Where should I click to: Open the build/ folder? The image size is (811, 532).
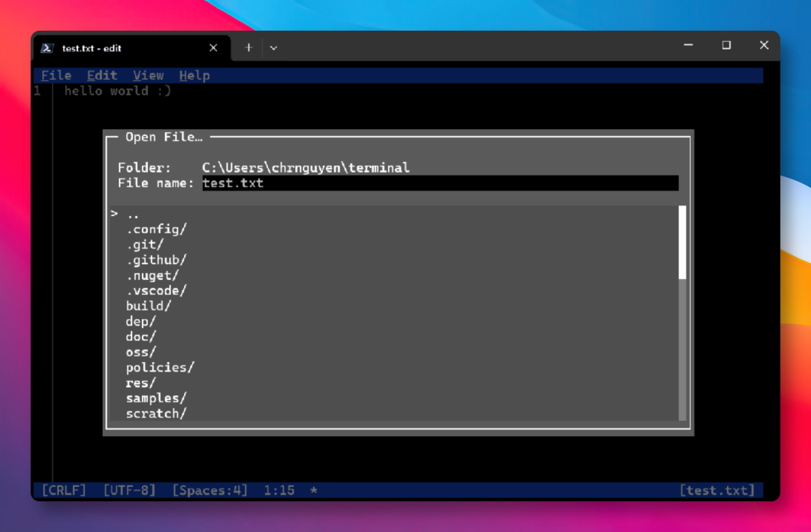coord(394,306)
